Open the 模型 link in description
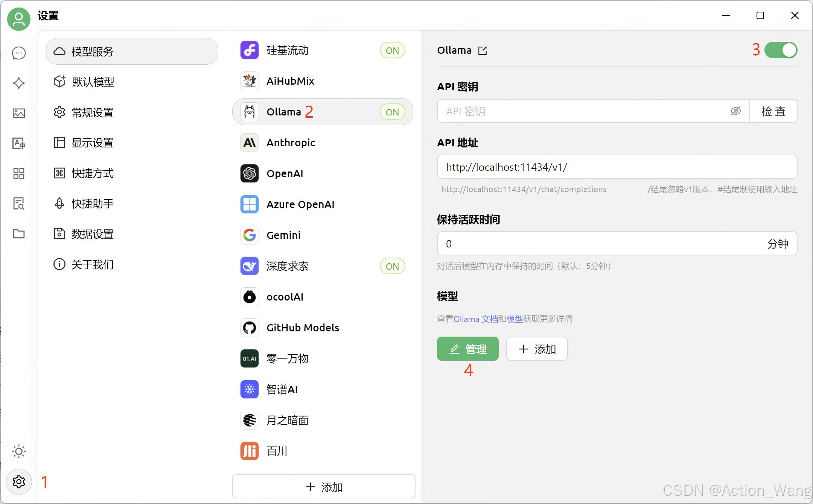The width and height of the screenshot is (813, 504). [x=515, y=319]
